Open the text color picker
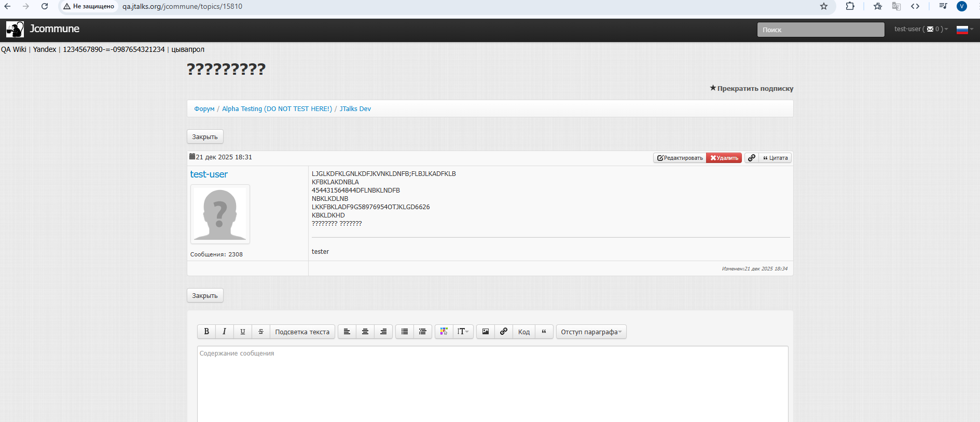 444,332
